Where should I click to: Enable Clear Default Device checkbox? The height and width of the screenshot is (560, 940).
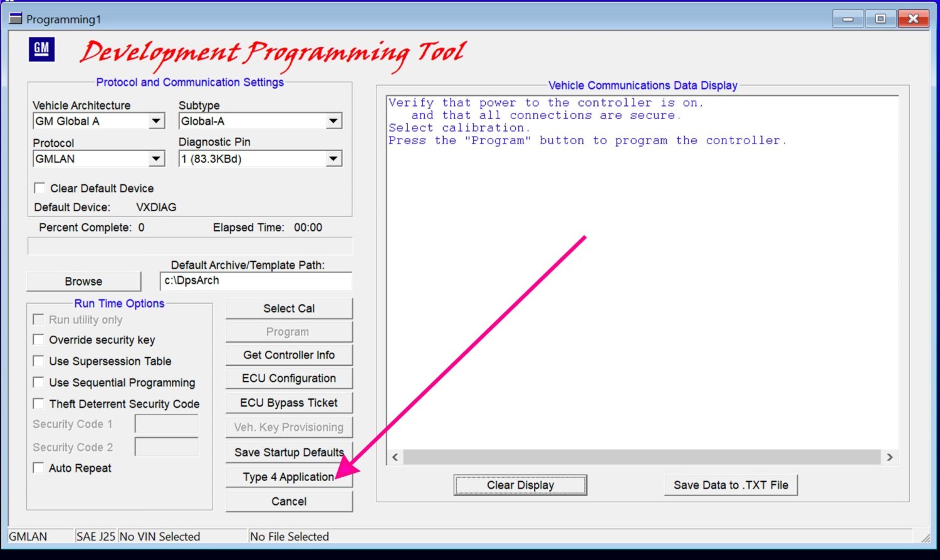(x=39, y=188)
